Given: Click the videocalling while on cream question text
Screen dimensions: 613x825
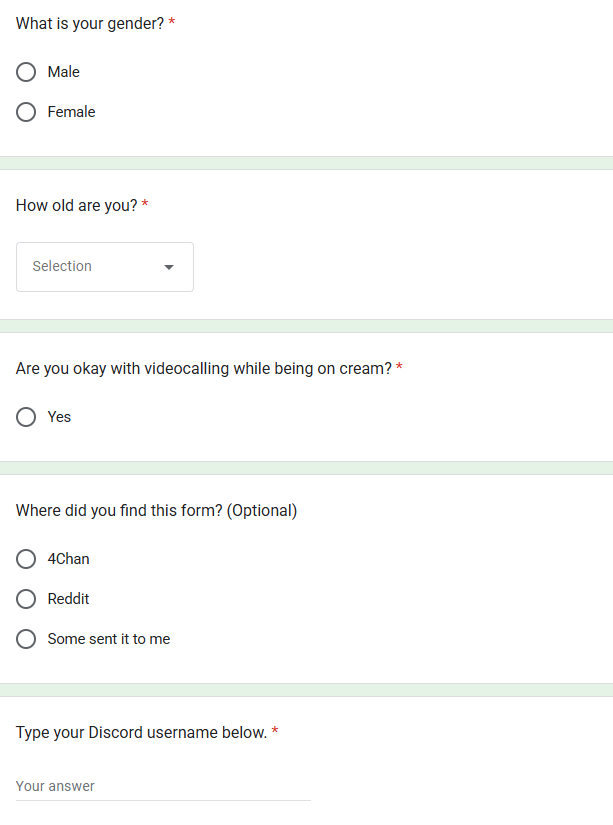Looking at the screenshot, I should [x=204, y=368].
